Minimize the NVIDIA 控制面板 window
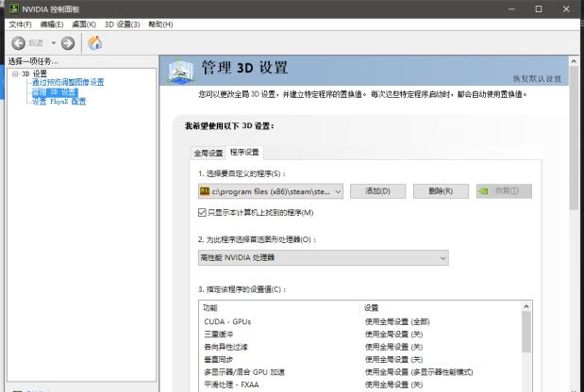This screenshot has height=392, width=584. [x=511, y=8]
